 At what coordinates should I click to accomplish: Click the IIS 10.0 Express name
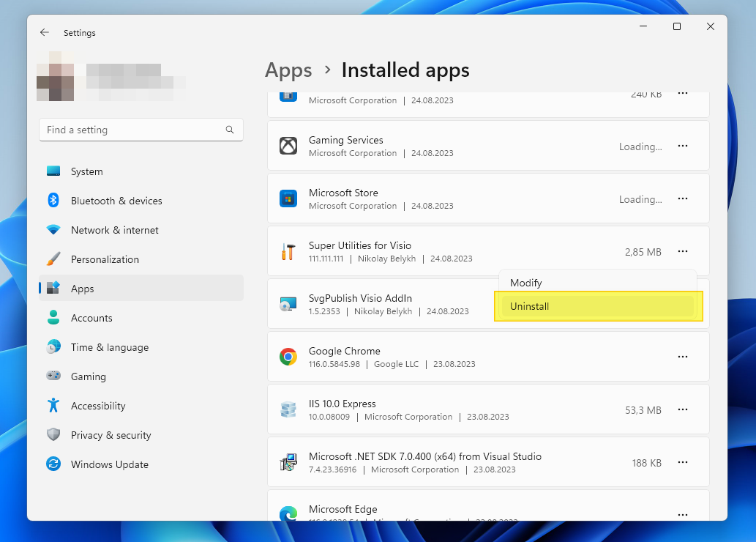(342, 404)
